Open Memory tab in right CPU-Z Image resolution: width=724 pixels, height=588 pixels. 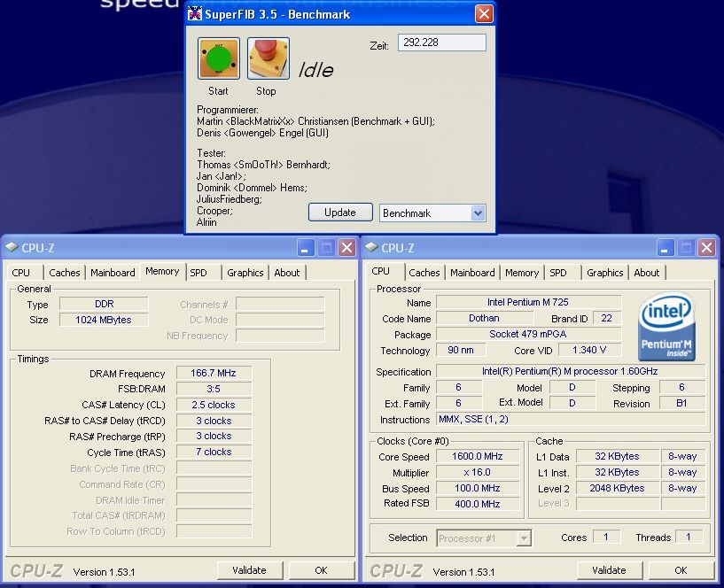[x=522, y=273]
